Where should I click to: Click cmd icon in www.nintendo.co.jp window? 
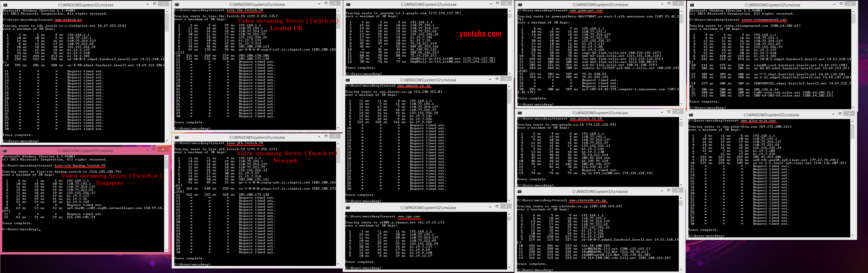pyautogui.click(x=519, y=192)
